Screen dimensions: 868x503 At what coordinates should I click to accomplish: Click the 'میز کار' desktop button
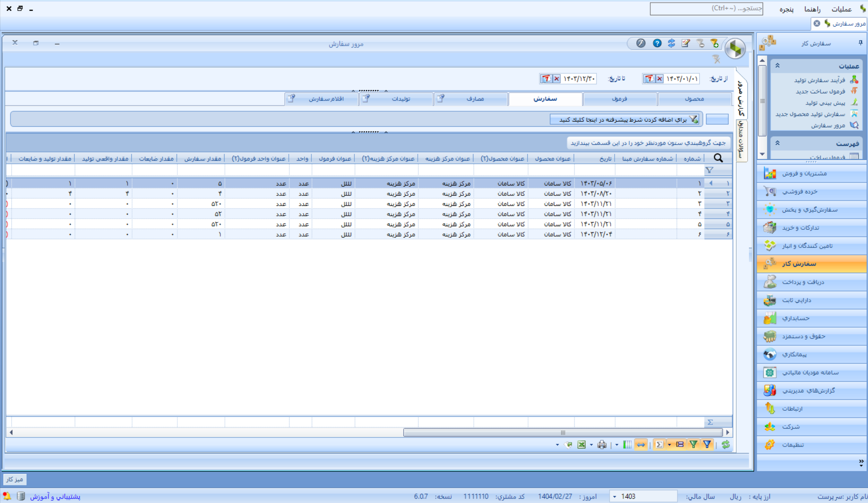pos(14,479)
